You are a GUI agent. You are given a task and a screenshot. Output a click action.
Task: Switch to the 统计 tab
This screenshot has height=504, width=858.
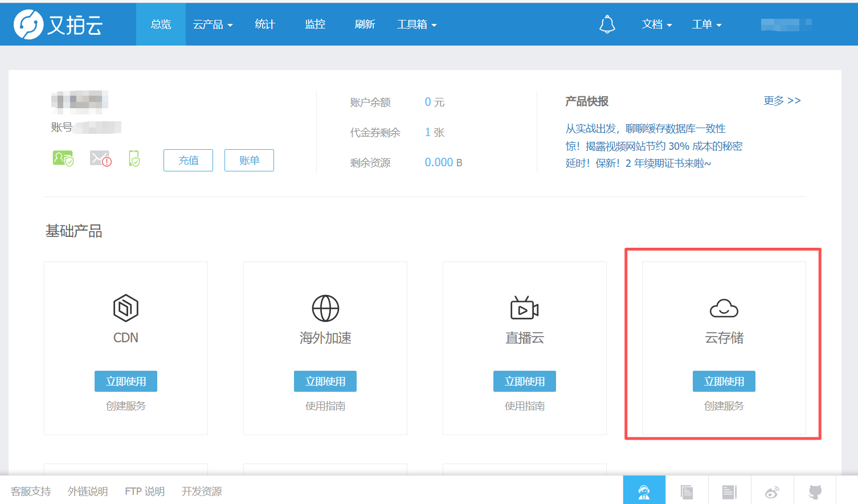point(265,24)
